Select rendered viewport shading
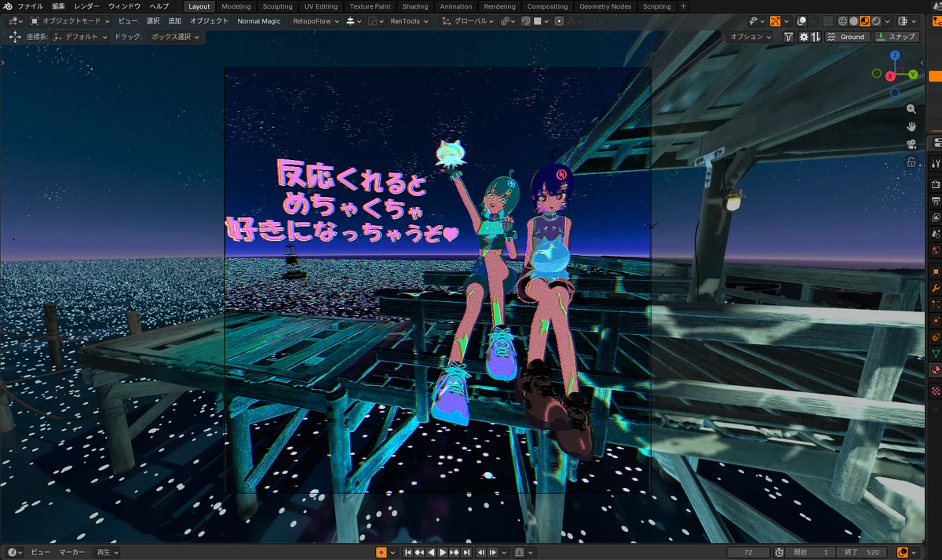The width and height of the screenshot is (942, 560). click(x=875, y=21)
